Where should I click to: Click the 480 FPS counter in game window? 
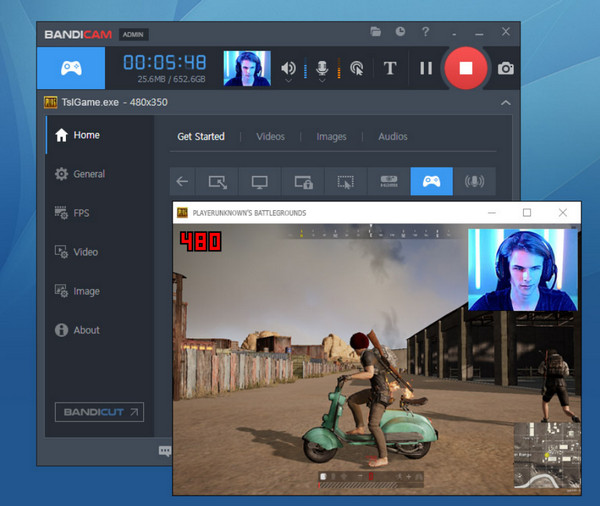coord(201,242)
